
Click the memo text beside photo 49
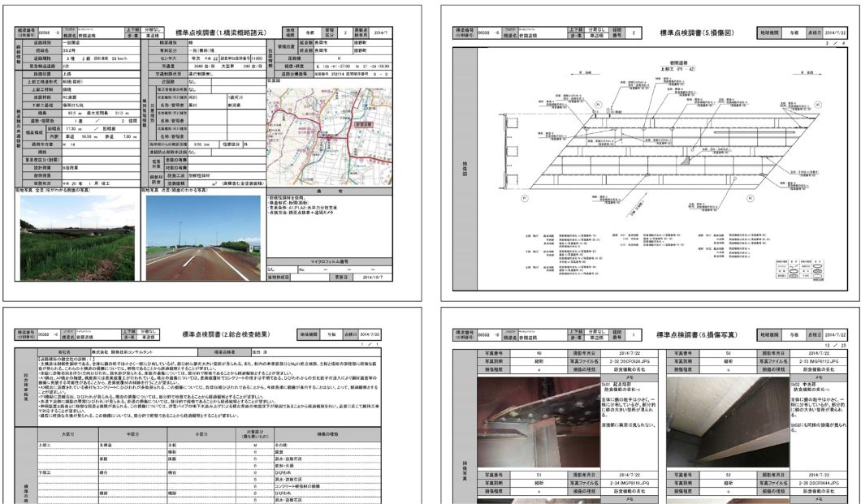(x=630, y=406)
